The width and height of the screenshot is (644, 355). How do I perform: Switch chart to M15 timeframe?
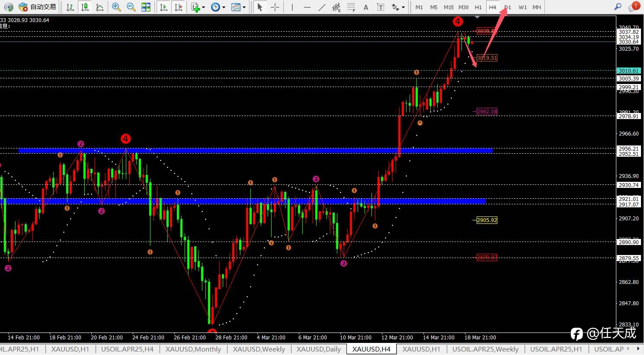pyautogui.click(x=449, y=7)
